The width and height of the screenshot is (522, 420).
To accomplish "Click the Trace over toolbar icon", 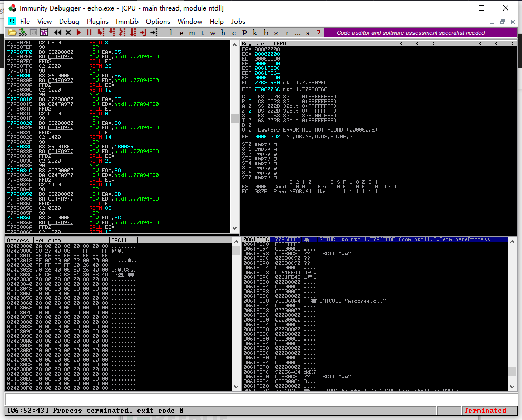I will 133,33.
